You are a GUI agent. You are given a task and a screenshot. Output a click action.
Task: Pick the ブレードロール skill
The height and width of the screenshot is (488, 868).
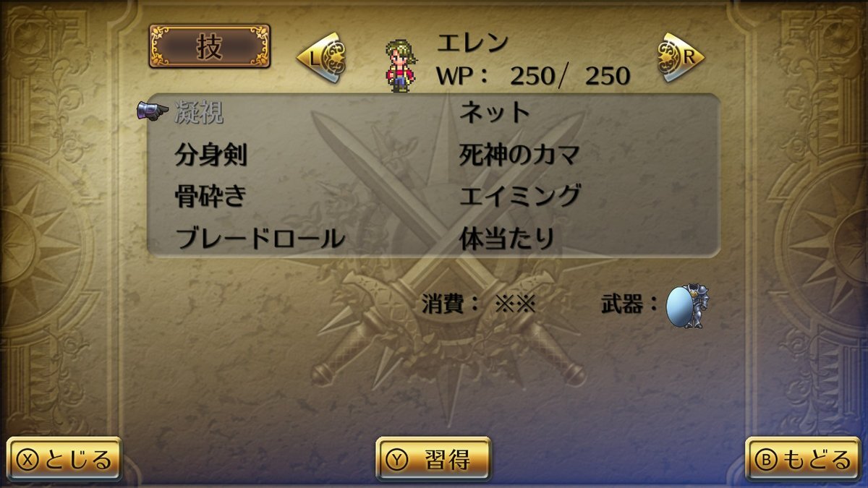260,238
